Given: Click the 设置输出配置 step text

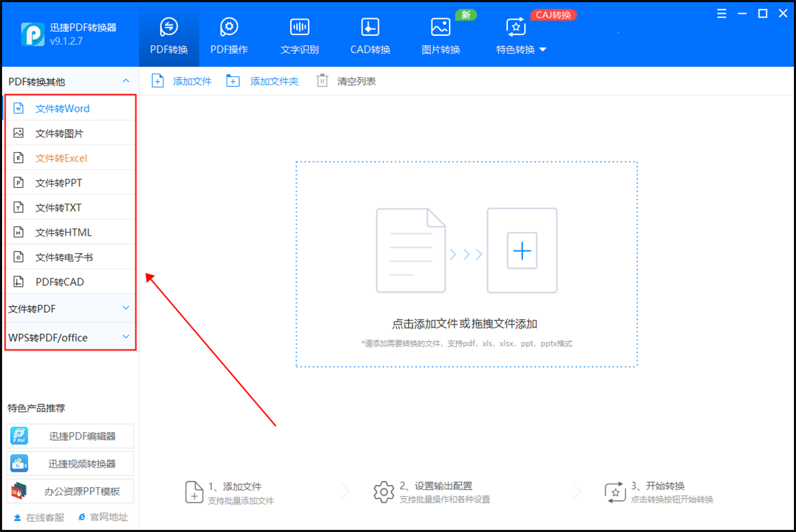Looking at the screenshot, I should [x=444, y=486].
